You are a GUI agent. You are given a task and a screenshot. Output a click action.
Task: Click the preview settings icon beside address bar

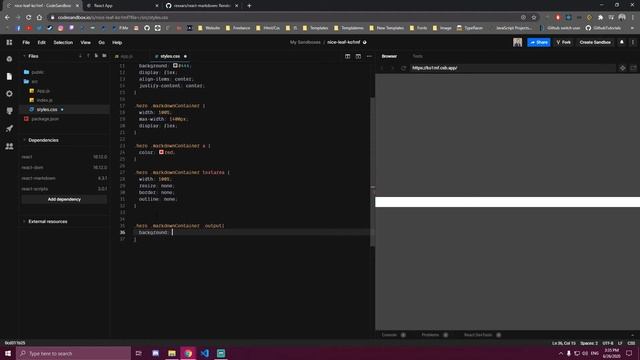click(622, 68)
